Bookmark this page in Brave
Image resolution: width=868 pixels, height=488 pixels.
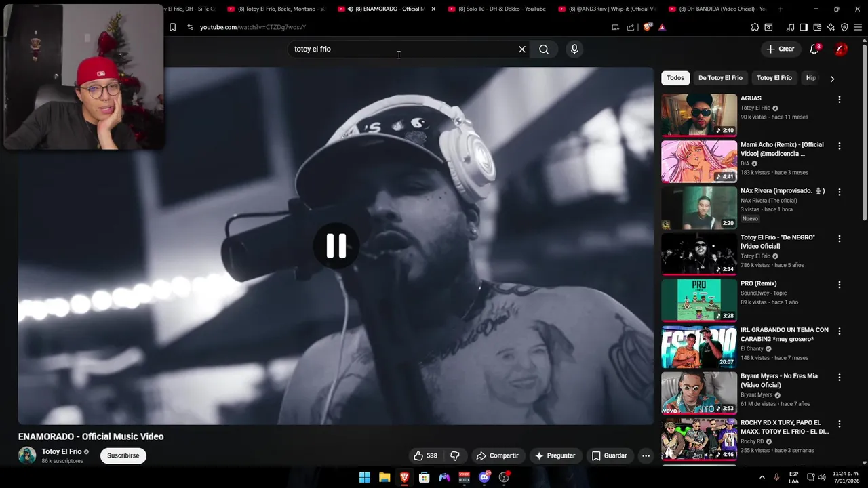point(172,27)
